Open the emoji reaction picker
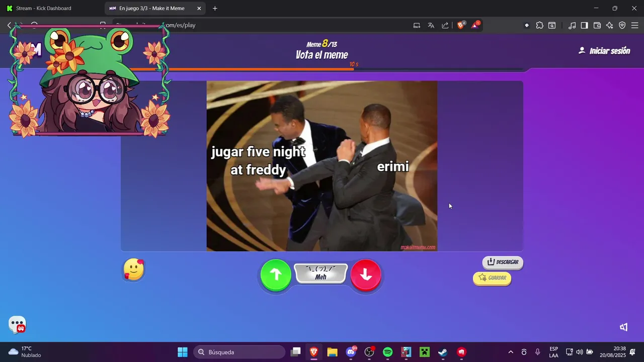Image resolution: width=644 pixels, height=362 pixels. [x=134, y=269]
